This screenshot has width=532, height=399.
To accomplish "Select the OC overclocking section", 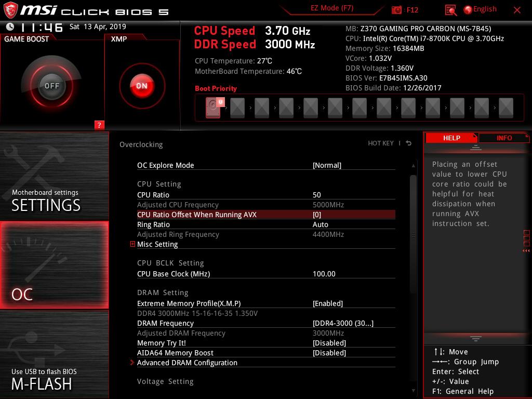I will 54,265.
